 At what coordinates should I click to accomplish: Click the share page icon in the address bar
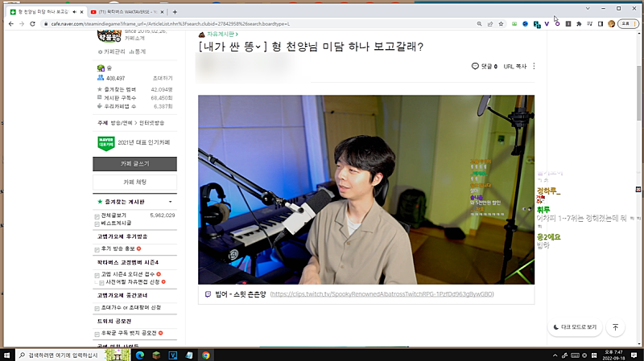click(x=490, y=24)
